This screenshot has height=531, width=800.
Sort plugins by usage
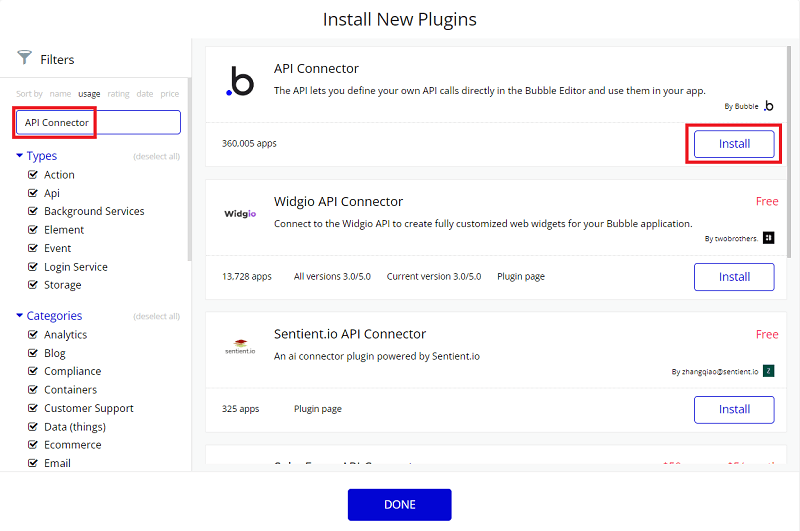(89, 94)
